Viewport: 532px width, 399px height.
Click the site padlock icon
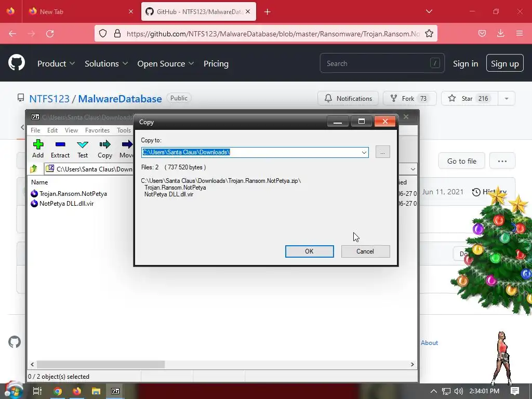[x=117, y=33]
